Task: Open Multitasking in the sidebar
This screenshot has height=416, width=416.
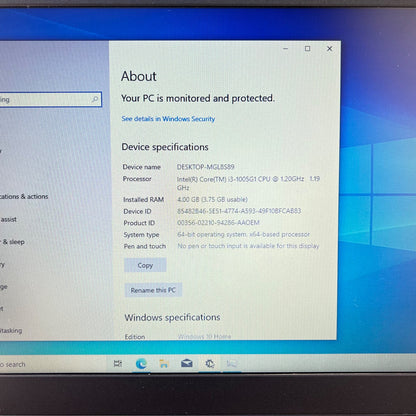Action: 11,330
